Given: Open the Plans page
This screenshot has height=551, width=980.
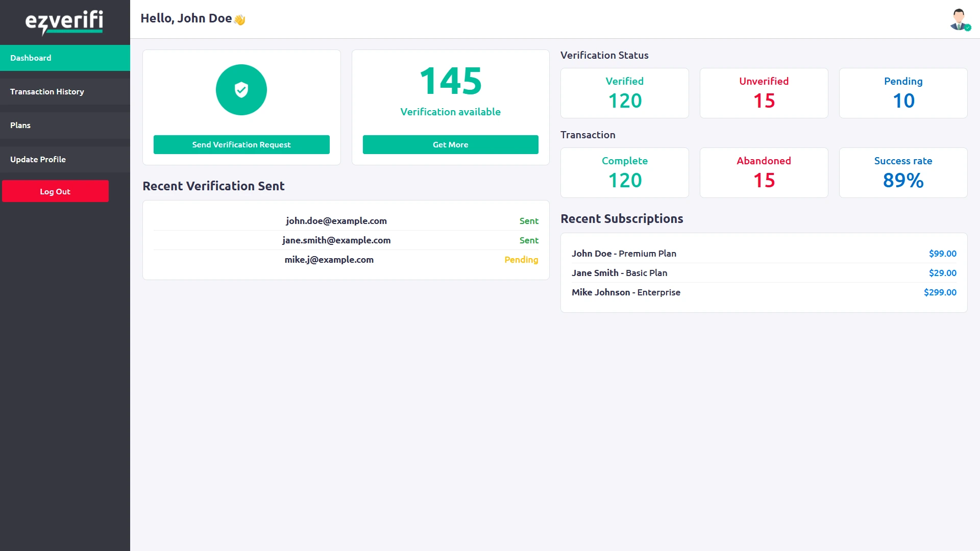Looking at the screenshot, I should (65, 126).
